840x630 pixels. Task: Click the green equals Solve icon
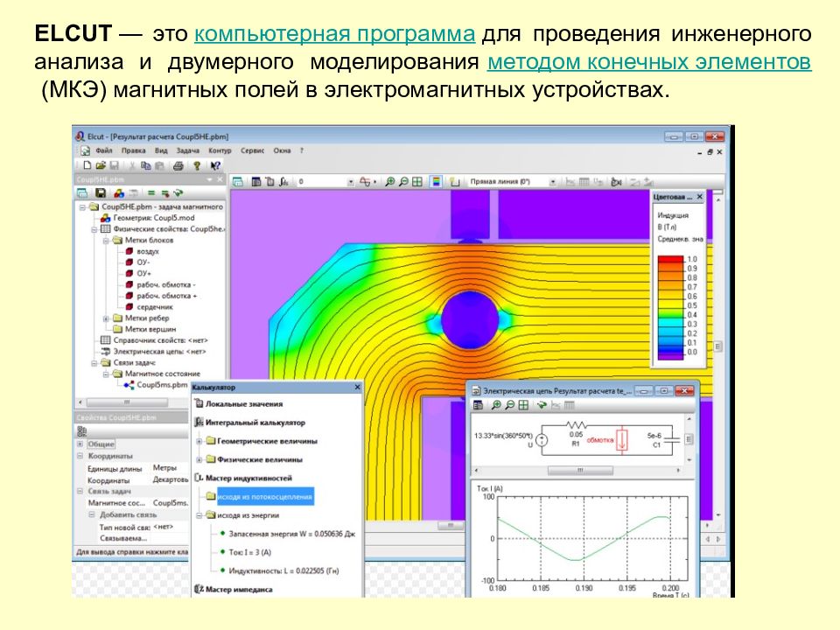pos(151,192)
